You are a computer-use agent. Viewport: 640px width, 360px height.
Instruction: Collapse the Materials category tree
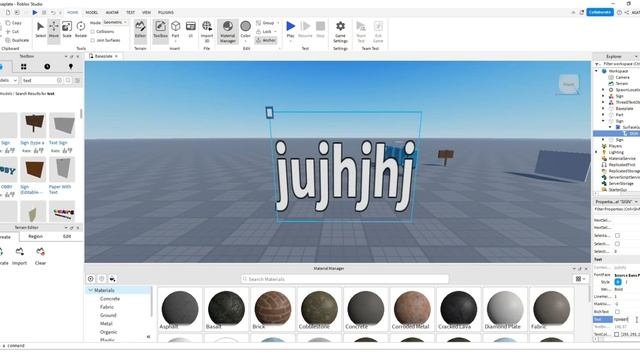click(90, 290)
